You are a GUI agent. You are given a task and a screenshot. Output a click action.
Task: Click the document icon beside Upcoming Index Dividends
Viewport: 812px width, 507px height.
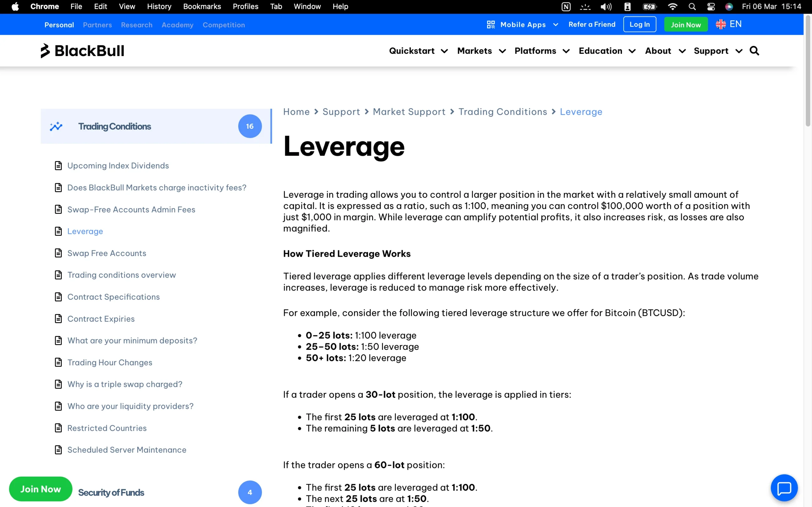(58, 165)
